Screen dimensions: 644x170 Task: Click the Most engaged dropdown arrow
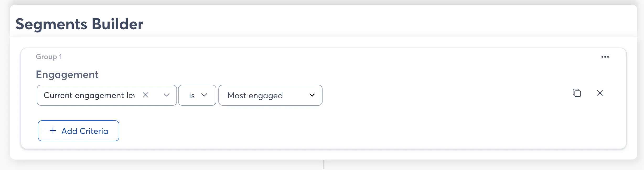point(312,95)
